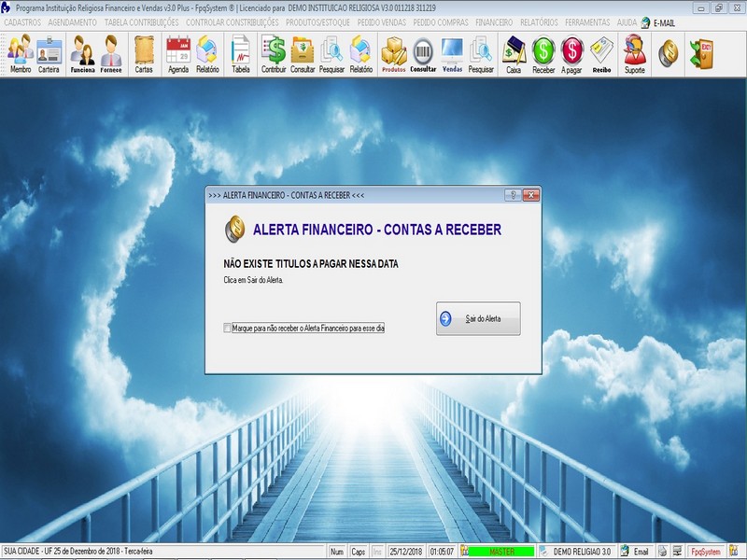Click the 01:05:07 clock in status bar

(x=442, y=552)
